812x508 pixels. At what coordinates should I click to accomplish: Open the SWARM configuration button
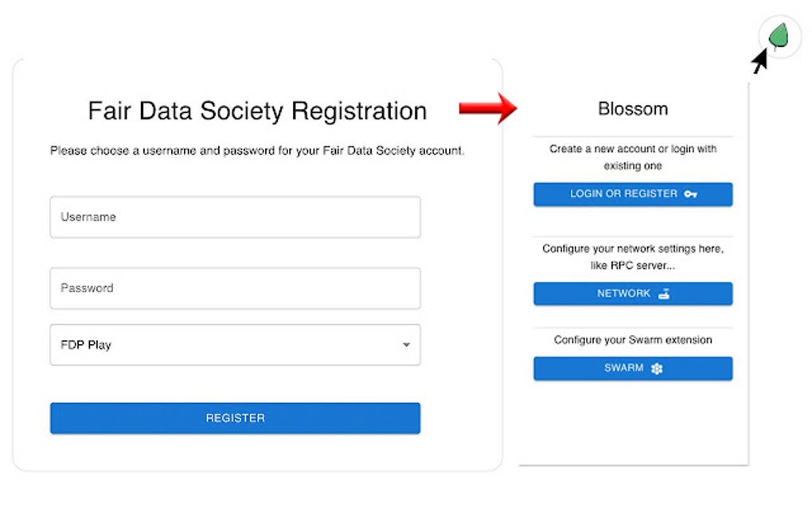point(633,368)
